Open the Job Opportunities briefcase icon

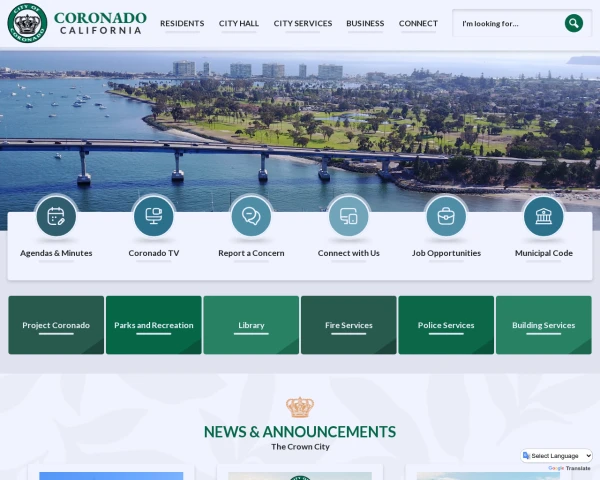point(446,216)
